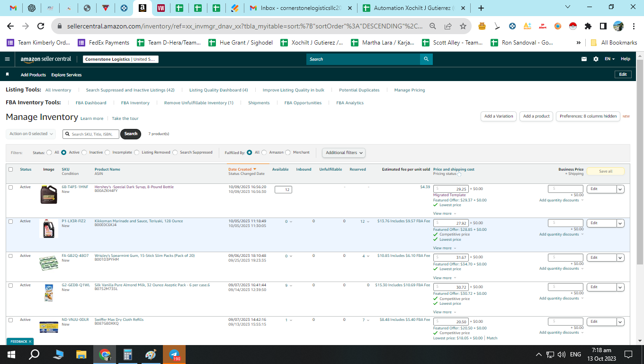This screenshot has height=364, width=644.
Task: Open the Seller Central hamburger menu
Action: [7, 59]
